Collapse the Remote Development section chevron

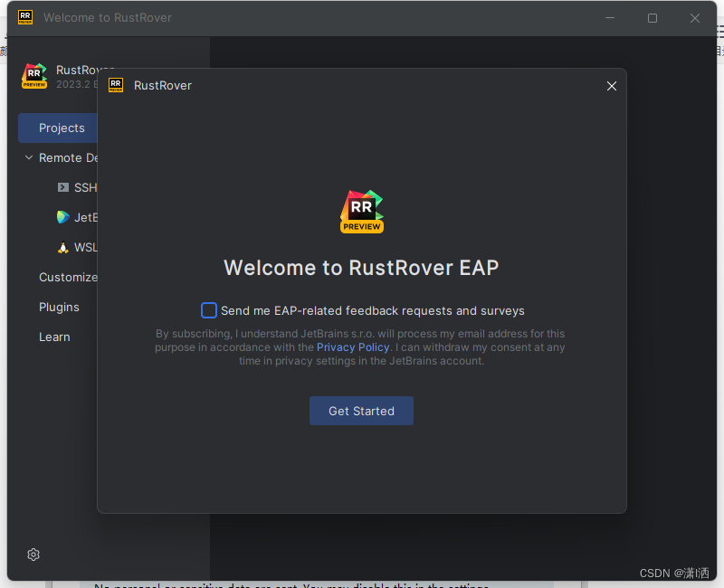coord(29,157)
